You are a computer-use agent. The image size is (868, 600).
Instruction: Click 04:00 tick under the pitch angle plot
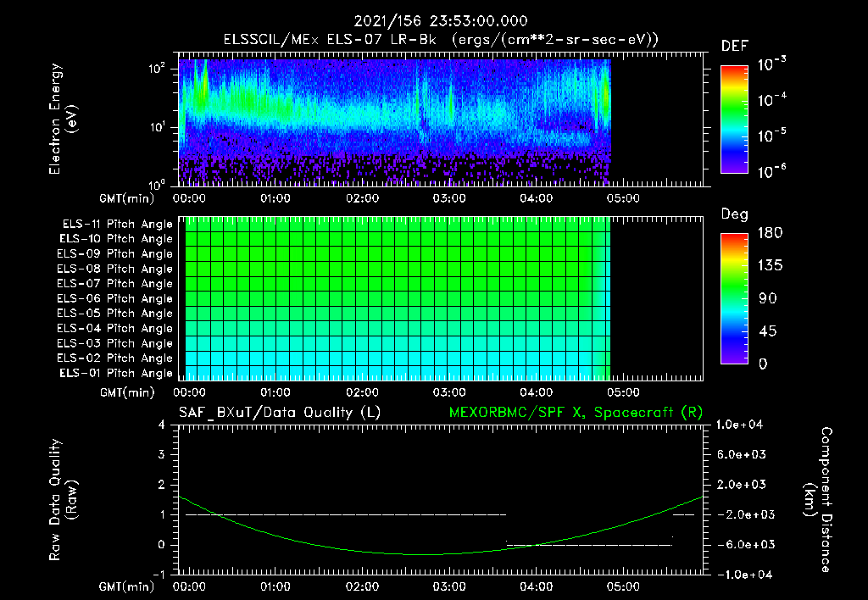[x=536, y=392]
